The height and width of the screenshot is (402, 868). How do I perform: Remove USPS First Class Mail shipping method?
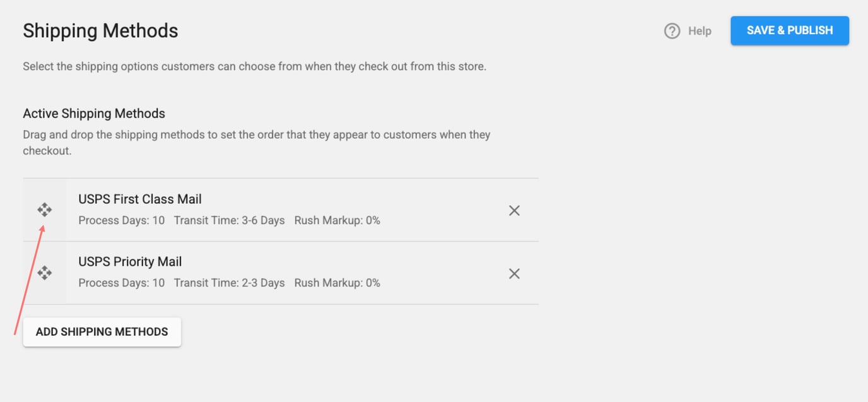(514, 210)
